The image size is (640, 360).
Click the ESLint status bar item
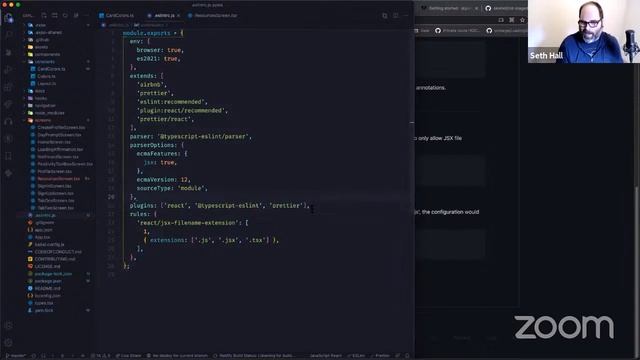click(356, 356)
